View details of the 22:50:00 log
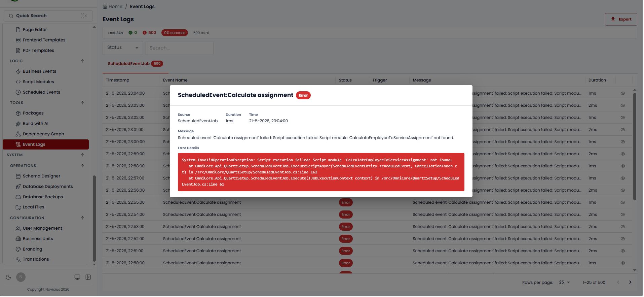 623,263
